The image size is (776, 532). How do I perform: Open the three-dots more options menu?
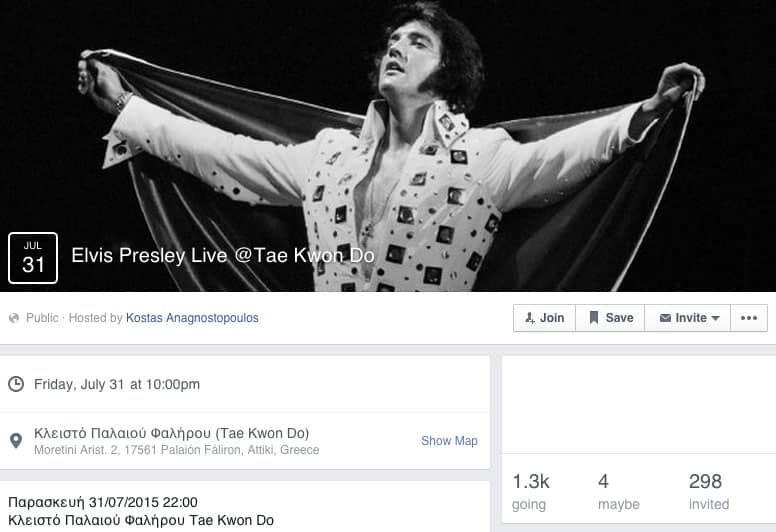pyautogui.click(x=749, y=318)
